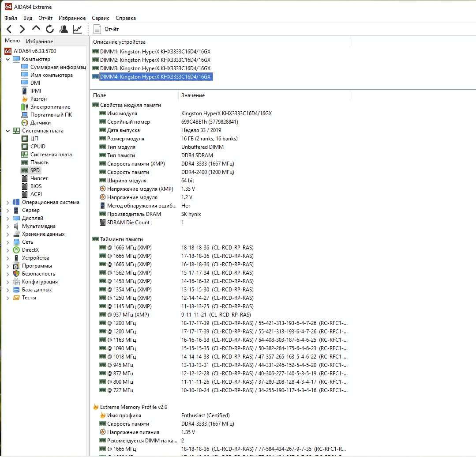
Task: Open Электропитание power section
Action: click(x=50, y=107)
